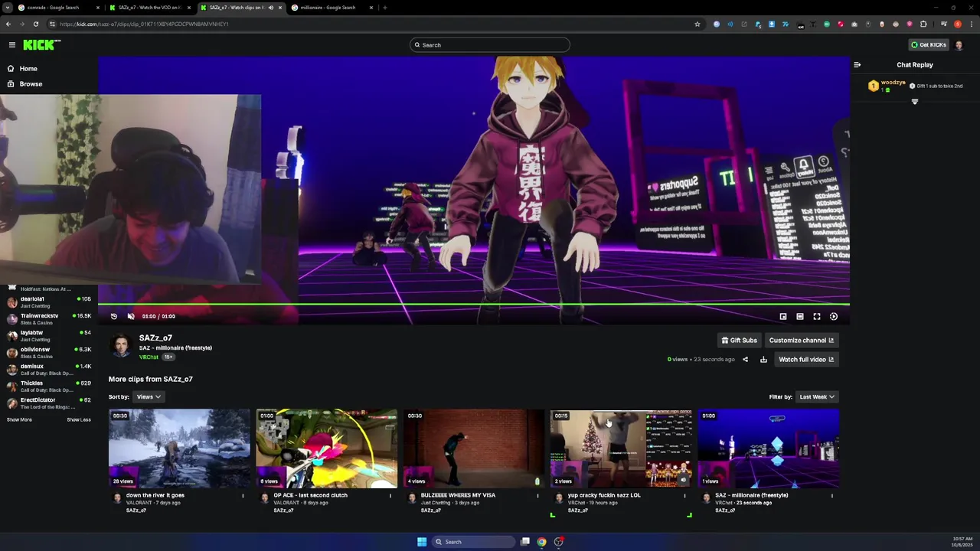Image resolution: width=980 pixels, height=551 pixels.
Task: Open the user profile avatar menu
Action: click(959, 45)
